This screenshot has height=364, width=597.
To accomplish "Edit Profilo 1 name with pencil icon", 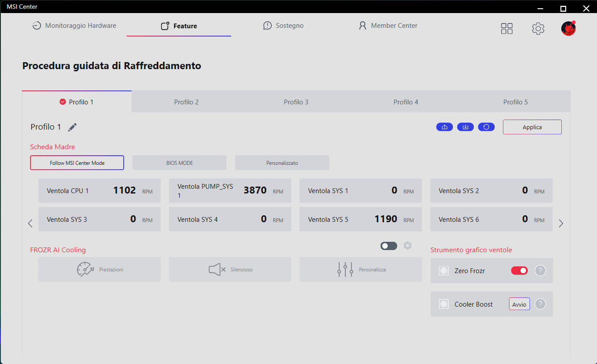I will (72, 127).
